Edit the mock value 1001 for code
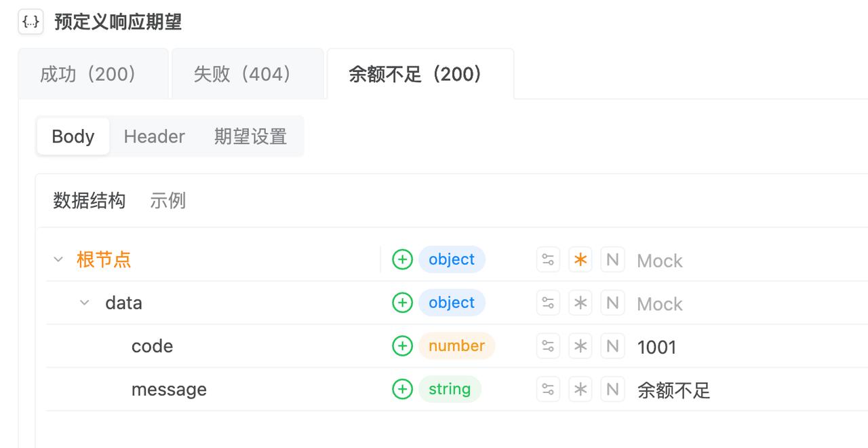The image size is (868, 448). pyautogui.click(x=656, y=348)
